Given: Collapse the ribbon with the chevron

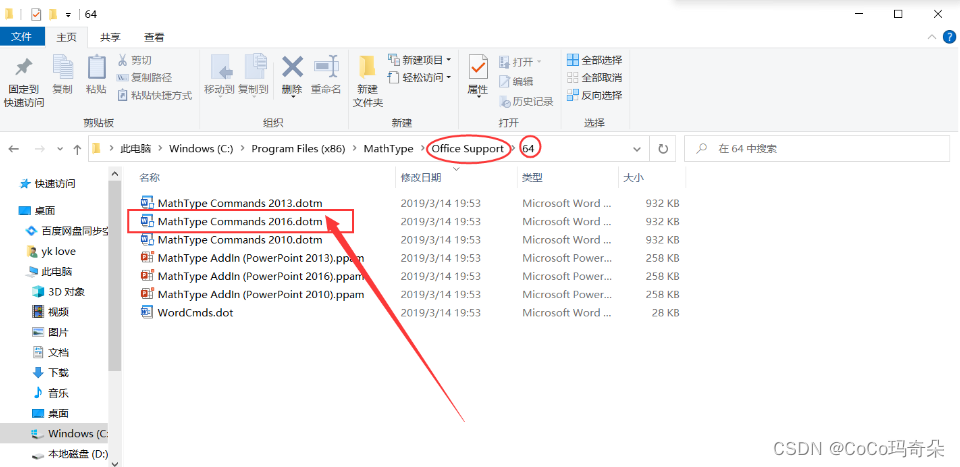Looking at the screenshot, I should [932, 37].
